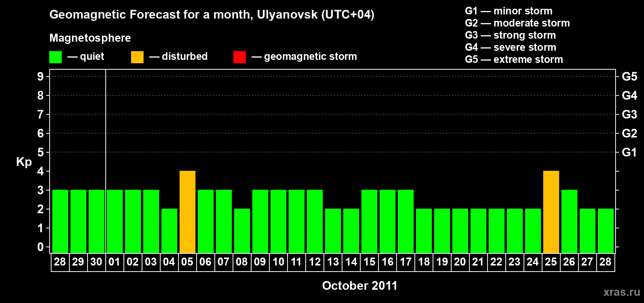Click the bar for October 15
The height and width of the screenshot is (303, 644).
[x=369, y=222]
